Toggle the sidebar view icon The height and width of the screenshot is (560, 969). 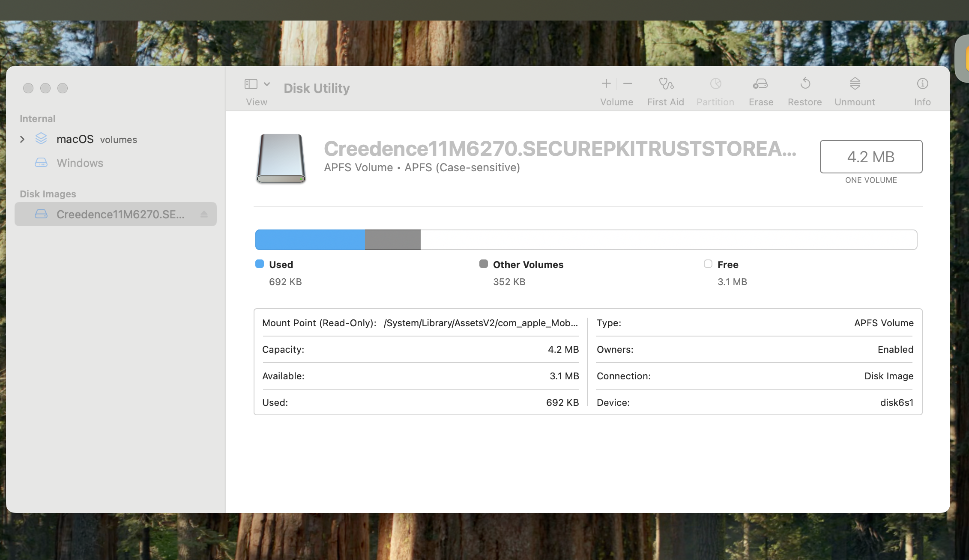251,84
